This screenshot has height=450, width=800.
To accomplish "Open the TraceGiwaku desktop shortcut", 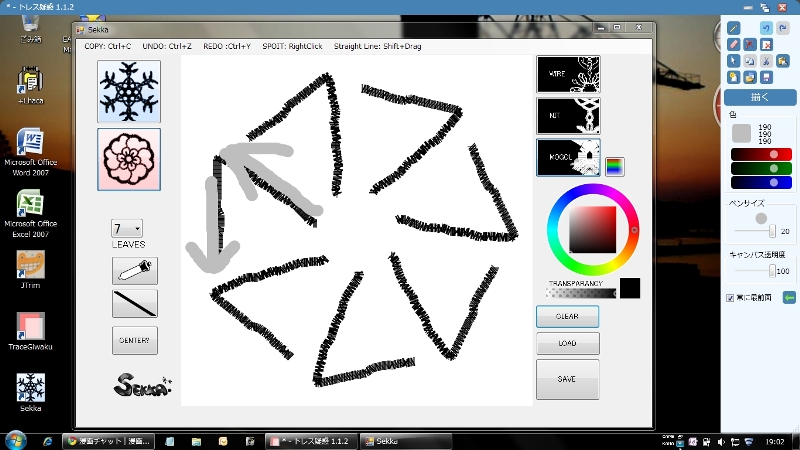I will click(x=30, y=331).
